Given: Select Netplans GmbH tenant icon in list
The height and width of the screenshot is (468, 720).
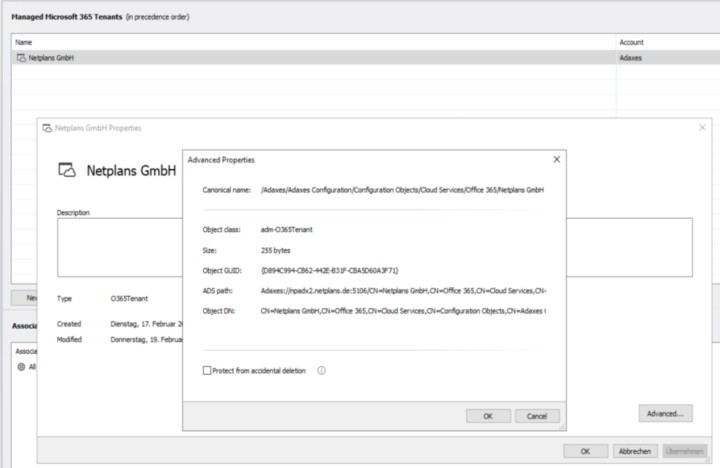Looking at the screenshot, I should [21, 59].
